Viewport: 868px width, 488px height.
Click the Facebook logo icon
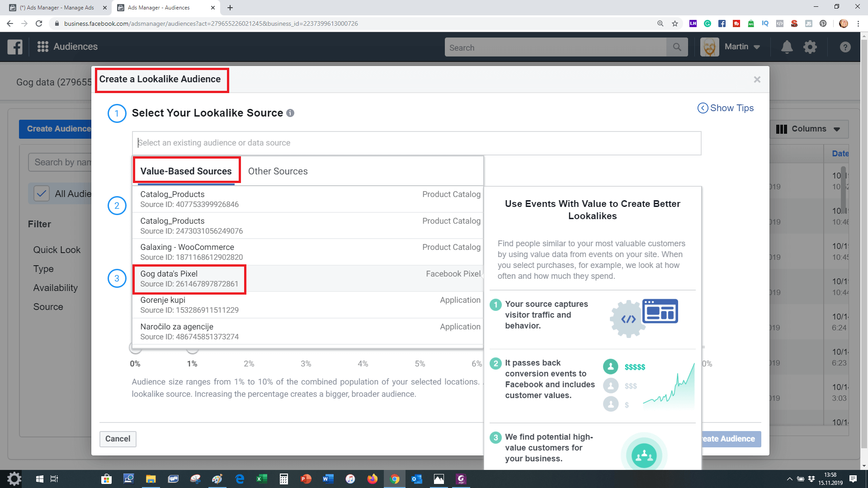coord(15,47)
